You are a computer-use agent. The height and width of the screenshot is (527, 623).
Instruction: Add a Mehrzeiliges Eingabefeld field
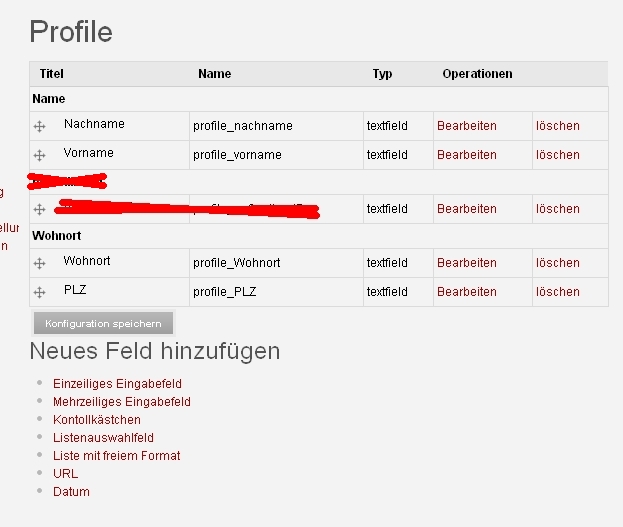click(121, 401)
